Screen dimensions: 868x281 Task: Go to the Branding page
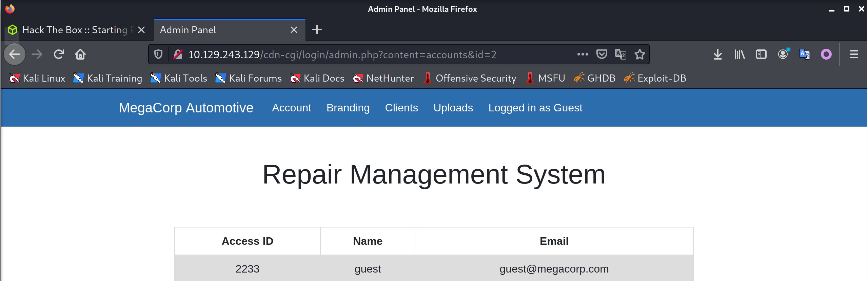348,108
